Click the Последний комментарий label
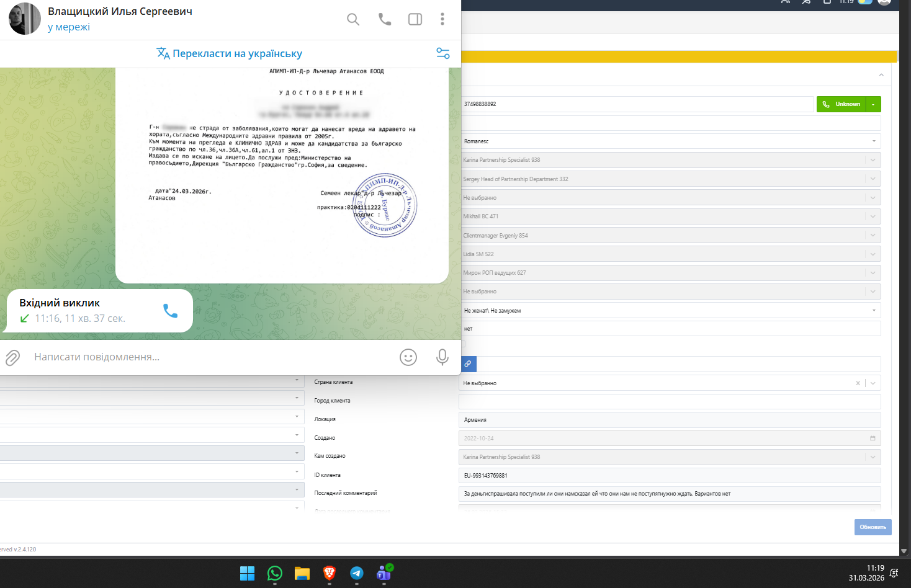This screenshot has width=911, height=588. 345,493
